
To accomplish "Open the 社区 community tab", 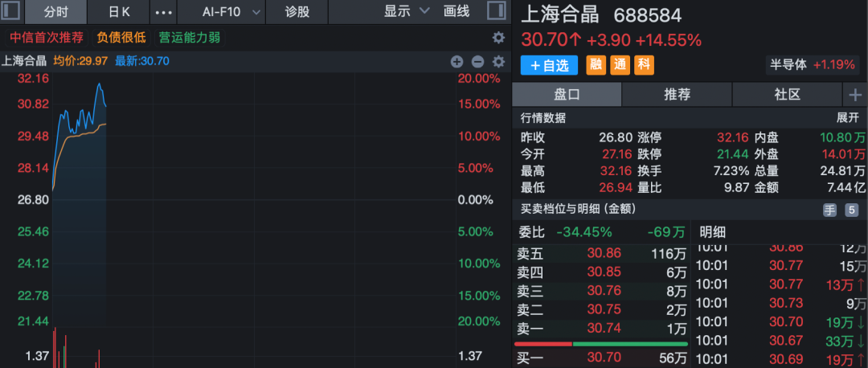I will click(787, 95).
